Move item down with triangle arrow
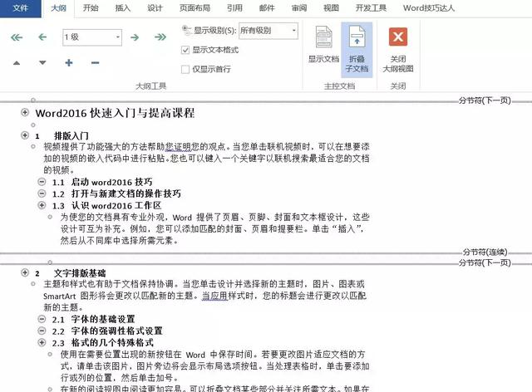532x392 pixels. tap(42, 63)
